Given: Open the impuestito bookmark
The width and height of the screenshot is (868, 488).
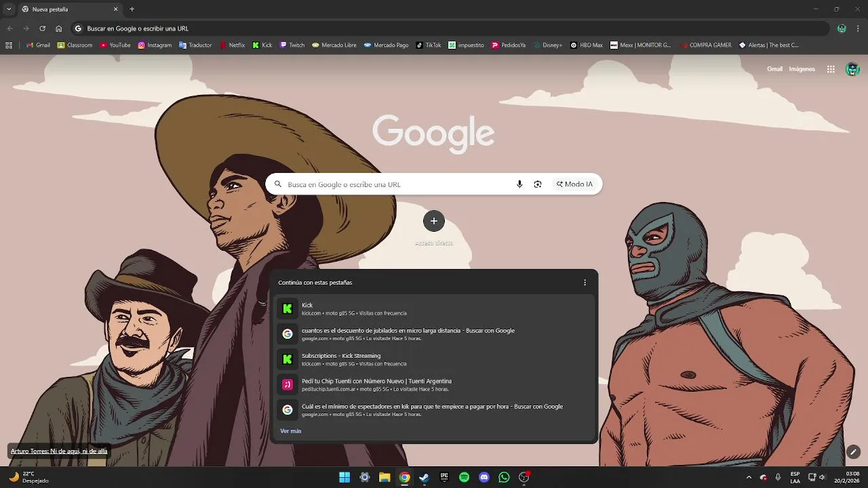Looking at the screenshot, I should click(466, 45).
